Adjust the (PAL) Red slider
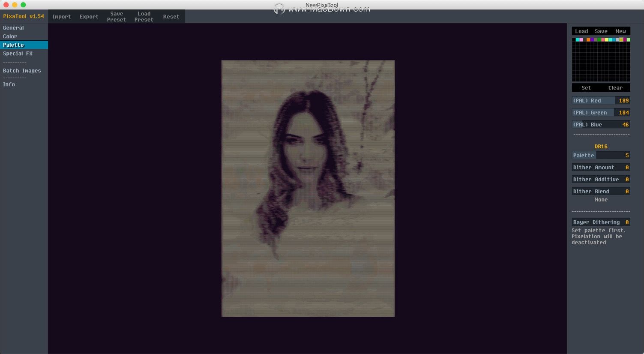This screenshot has height=354, width=644. pyautogui.click(x=601, y=101)
